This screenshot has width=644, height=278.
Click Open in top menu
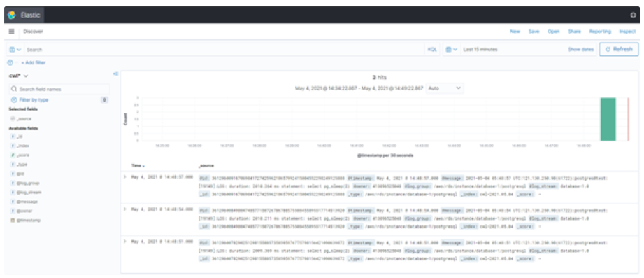click(x=553, y=32)
